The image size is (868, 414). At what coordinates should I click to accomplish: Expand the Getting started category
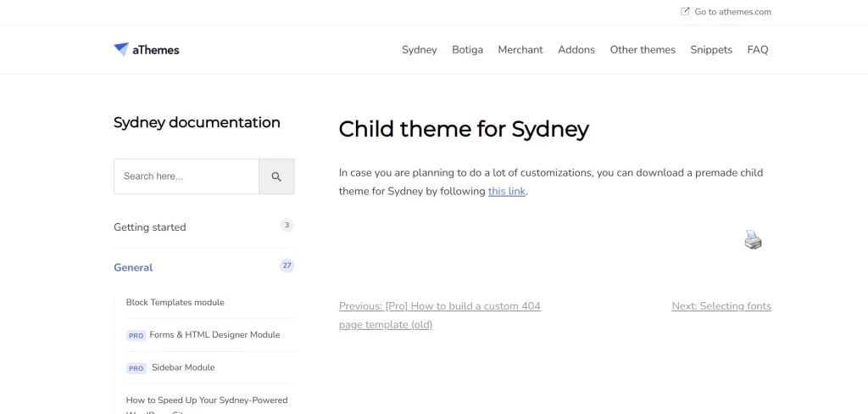(x=149, y=227)
